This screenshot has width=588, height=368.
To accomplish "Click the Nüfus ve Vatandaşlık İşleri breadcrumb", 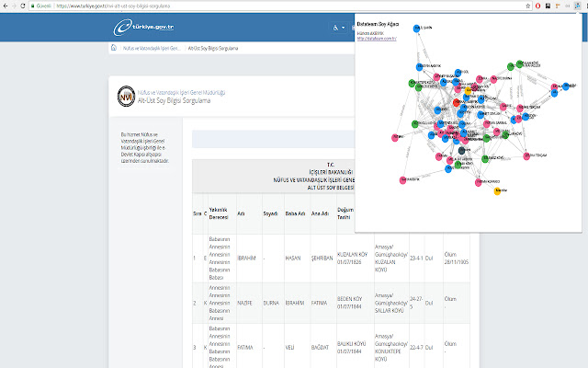I will (151, 48).
